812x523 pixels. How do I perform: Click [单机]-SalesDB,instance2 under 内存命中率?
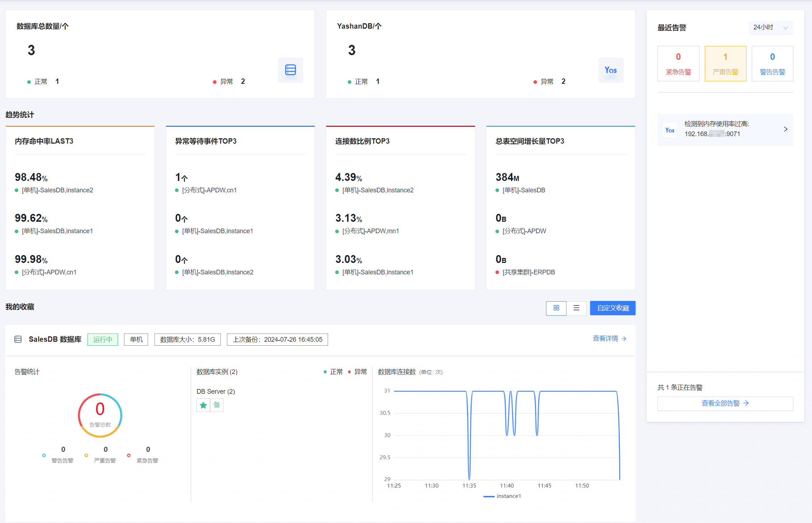click(x=57, y=190)
